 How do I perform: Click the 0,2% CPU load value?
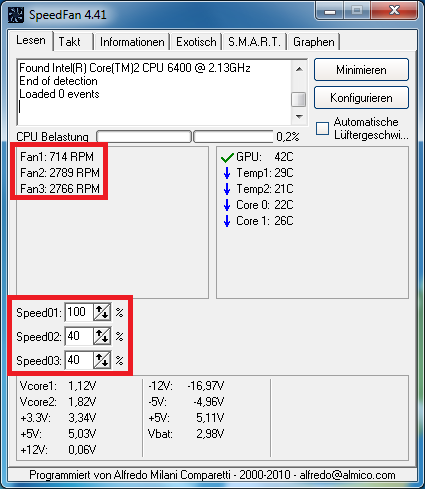point(288,137)
